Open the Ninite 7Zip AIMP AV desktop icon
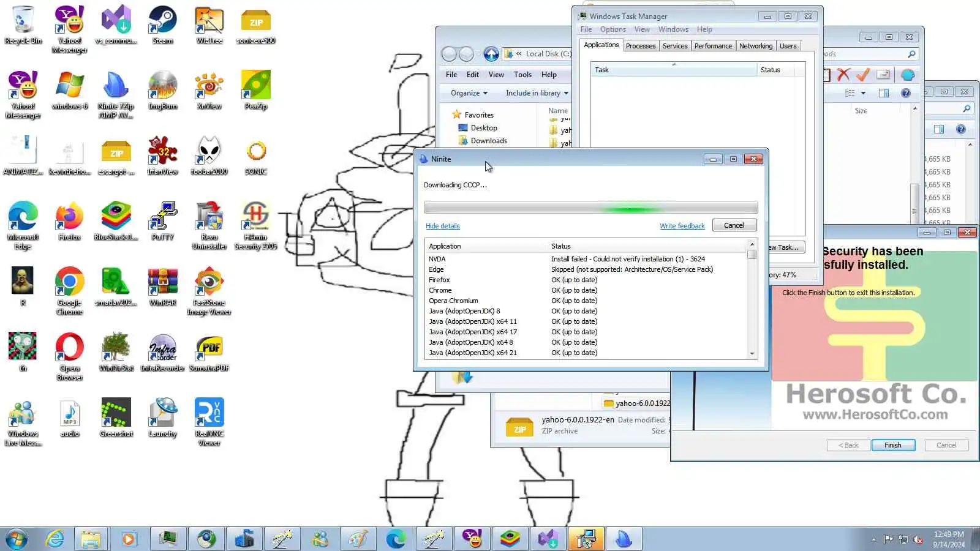Image resolution: width=980 pixels, height=551 pixels. pos(116,95)
